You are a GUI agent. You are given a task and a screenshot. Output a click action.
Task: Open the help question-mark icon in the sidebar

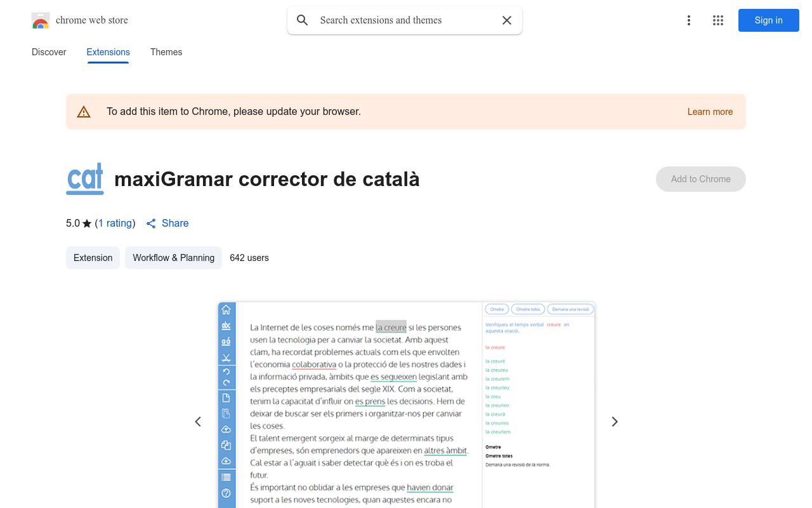coord(226,492)
